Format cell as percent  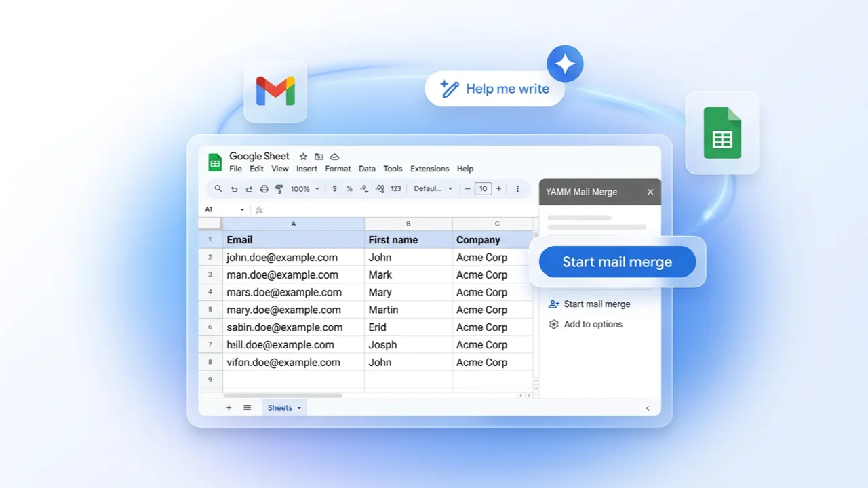tap(349, 189)
